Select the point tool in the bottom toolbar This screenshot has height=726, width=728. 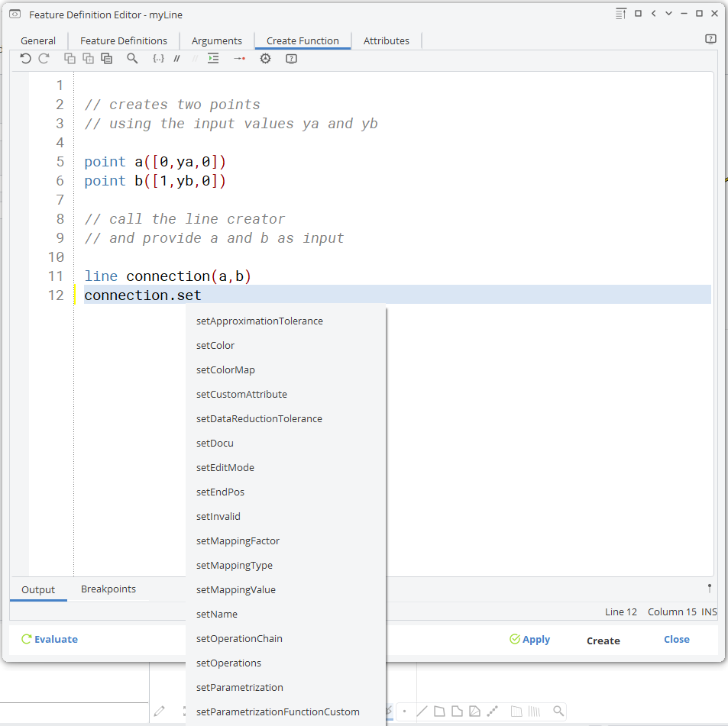tap(404, 711)
